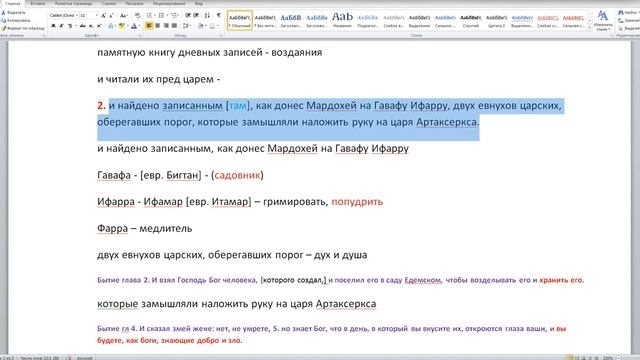Open the font size dropdown

97,16
